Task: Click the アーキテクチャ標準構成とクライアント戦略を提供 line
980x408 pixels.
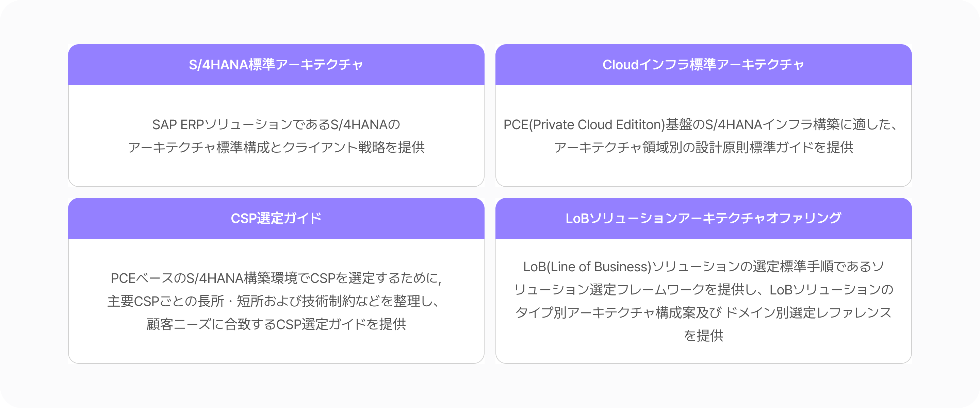Action: click(x=276, y=148)
